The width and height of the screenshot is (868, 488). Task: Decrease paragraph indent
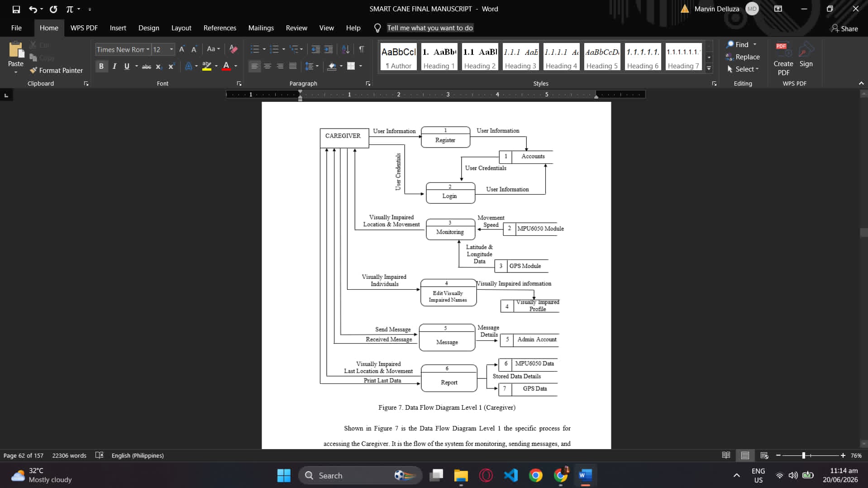pyautogui.click(x=316, y=49)
